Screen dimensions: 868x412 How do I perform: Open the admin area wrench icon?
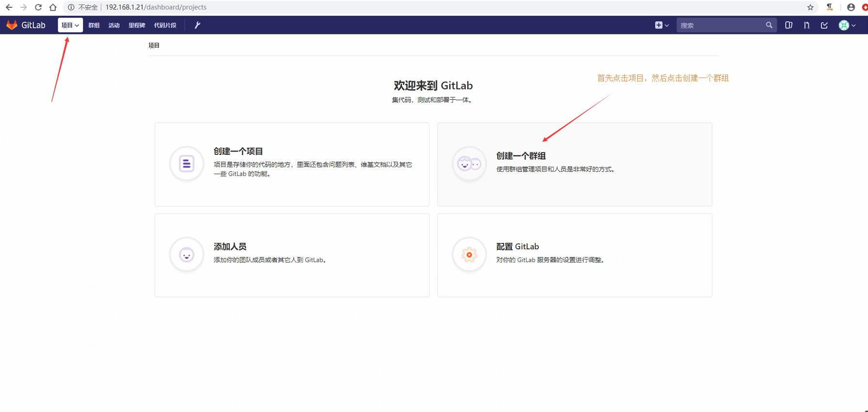[x=197, y=25]
